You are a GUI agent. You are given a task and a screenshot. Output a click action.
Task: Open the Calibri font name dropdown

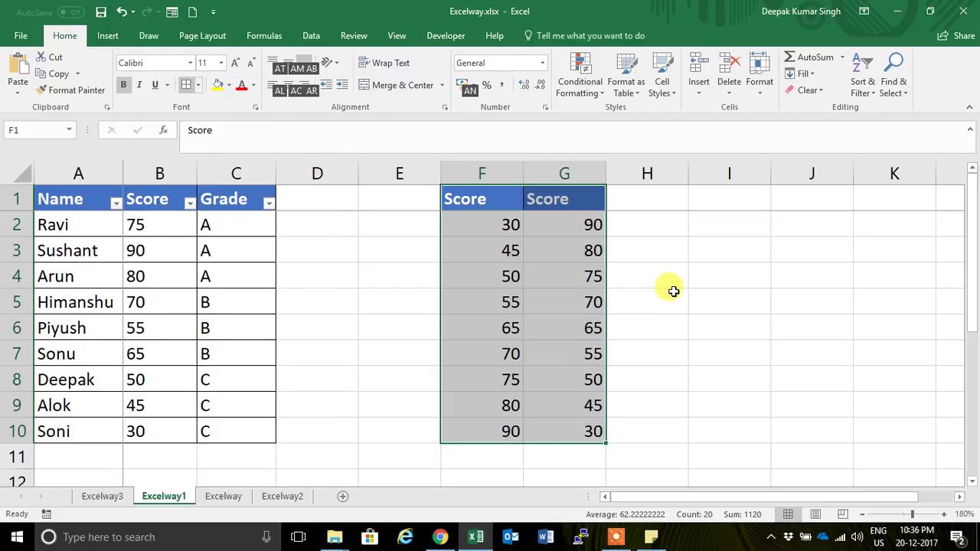pos(190,63)
